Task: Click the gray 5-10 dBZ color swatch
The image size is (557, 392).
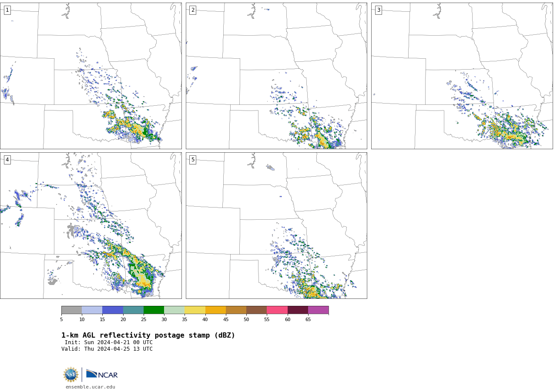Action: coord(71,310)
